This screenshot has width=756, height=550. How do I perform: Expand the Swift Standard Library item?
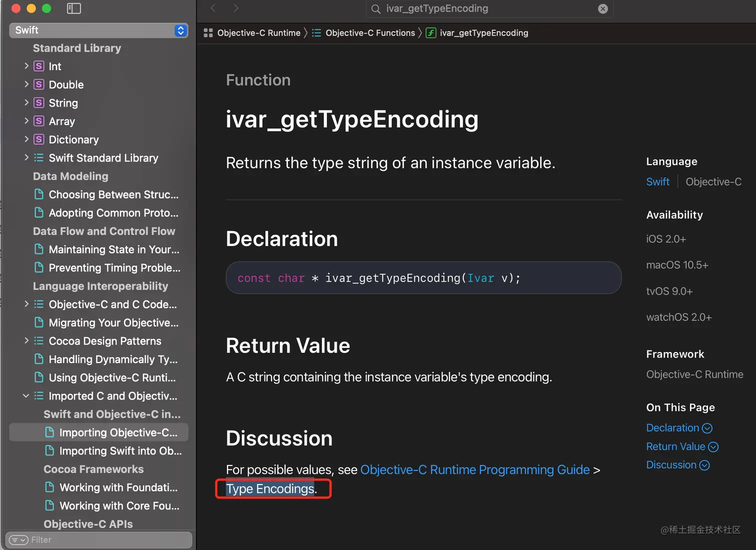26,157
